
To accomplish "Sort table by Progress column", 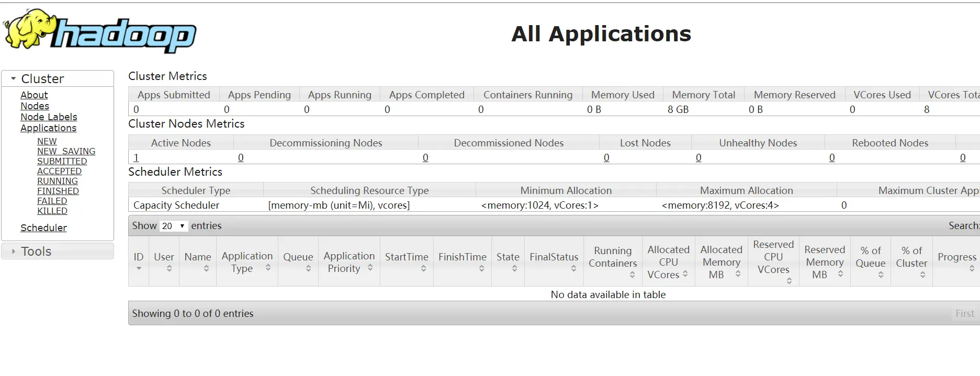I will coord(956,261).
